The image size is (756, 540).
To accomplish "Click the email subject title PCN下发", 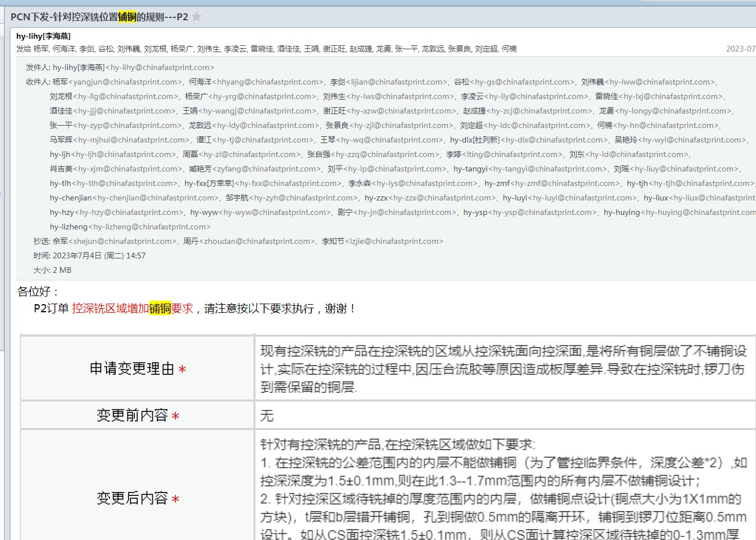I will 99,17.
